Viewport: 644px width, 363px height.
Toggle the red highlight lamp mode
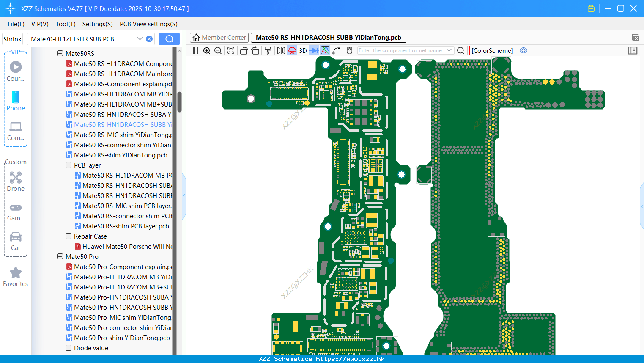tap(292, 50)
